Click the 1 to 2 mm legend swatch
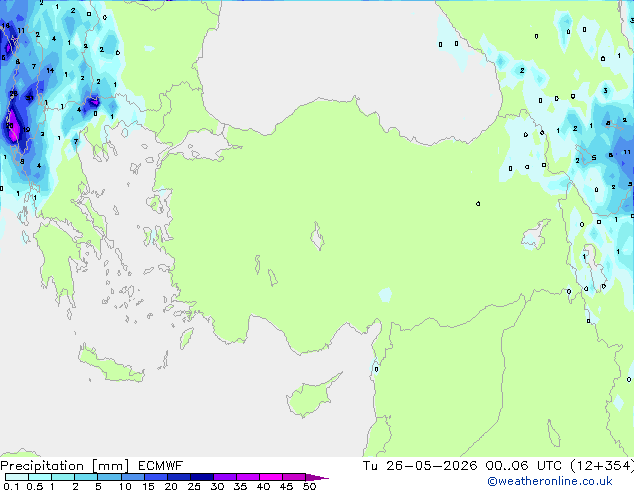Image resolution: width=634 pixels, height=490 pixels. tap(63, 477)
